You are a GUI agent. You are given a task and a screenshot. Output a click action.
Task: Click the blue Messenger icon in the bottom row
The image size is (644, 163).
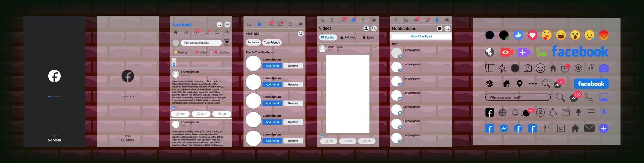click(x=504, y=128)
